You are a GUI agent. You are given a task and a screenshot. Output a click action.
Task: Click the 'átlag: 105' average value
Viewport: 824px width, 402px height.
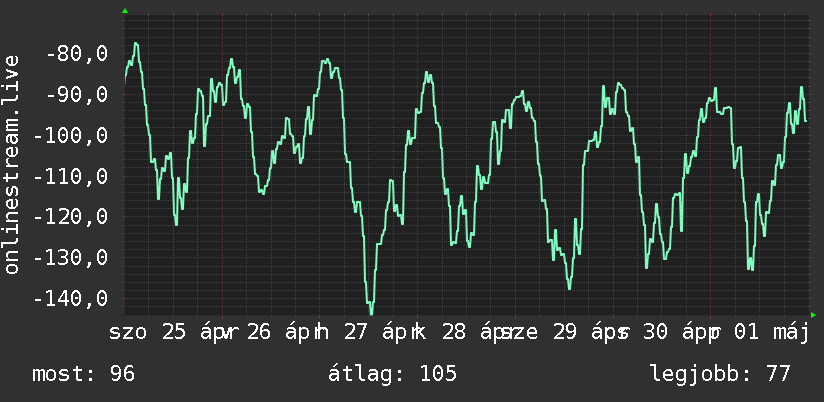pos(393,374)
